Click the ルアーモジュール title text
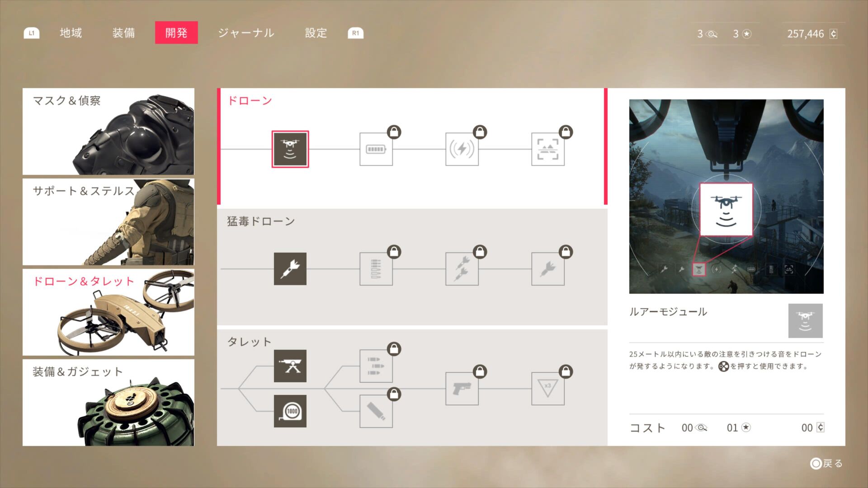868x488 pixels. pyautogui.click(x=668, y=312)
